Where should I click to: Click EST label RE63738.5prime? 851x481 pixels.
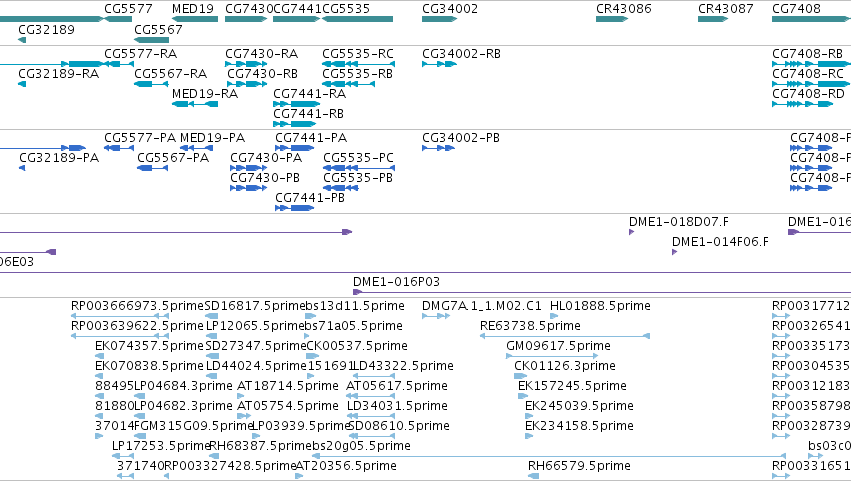pos(530,326)
